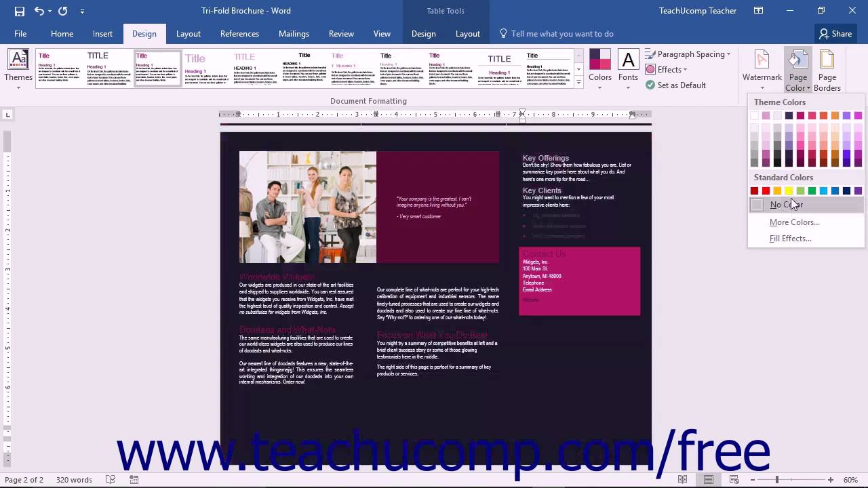868x488 pixels.
Task: Select the highlighted third style set thumbnail
Action: [157, 68]
